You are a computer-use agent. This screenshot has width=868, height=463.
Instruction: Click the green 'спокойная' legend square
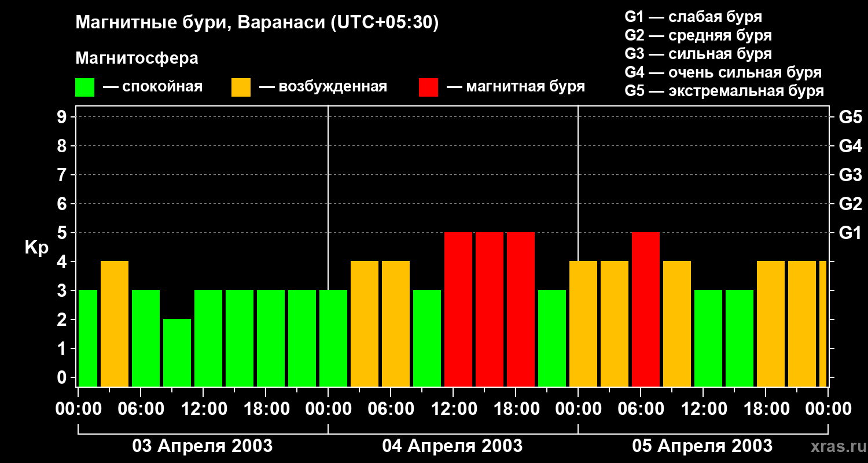point(84,87)
